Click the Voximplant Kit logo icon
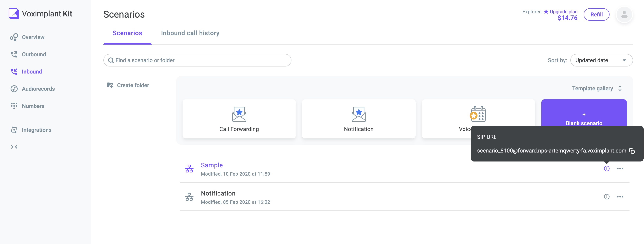Viewport: 644px width, 244px height. 14,13
